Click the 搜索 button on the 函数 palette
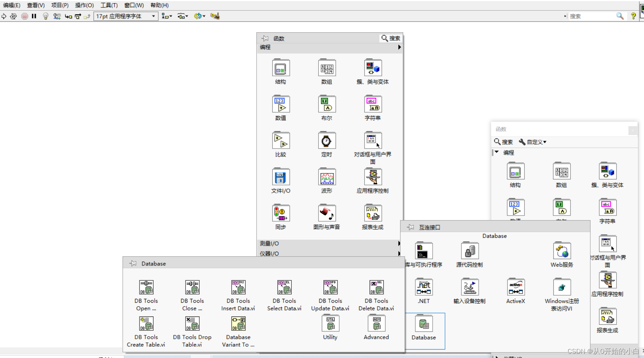The width and height of the screenshot is (644, 358). pos(391,38)
